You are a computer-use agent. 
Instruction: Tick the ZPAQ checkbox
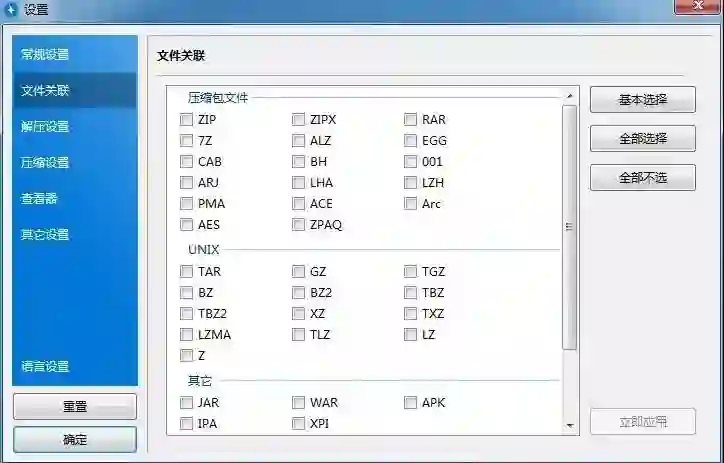pos(298,225)
